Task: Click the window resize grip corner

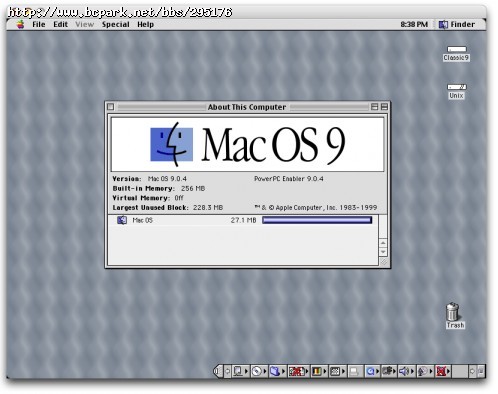Action: coord(383,262)
